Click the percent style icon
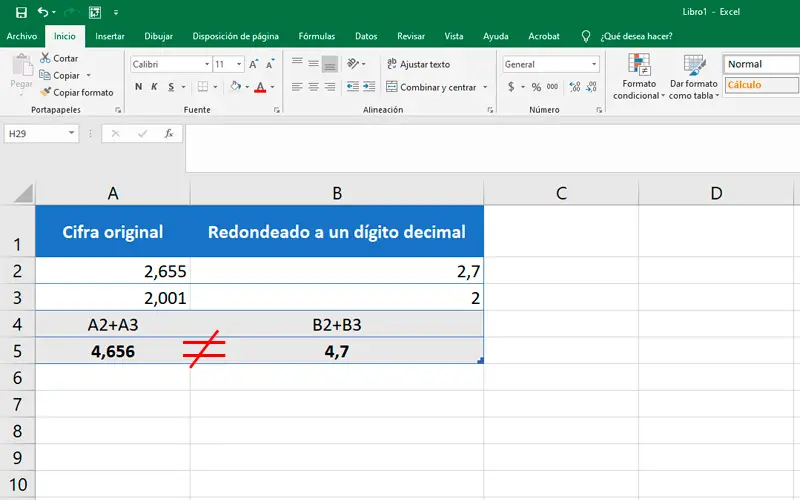800x500 pixels. (x=536, y=87)
